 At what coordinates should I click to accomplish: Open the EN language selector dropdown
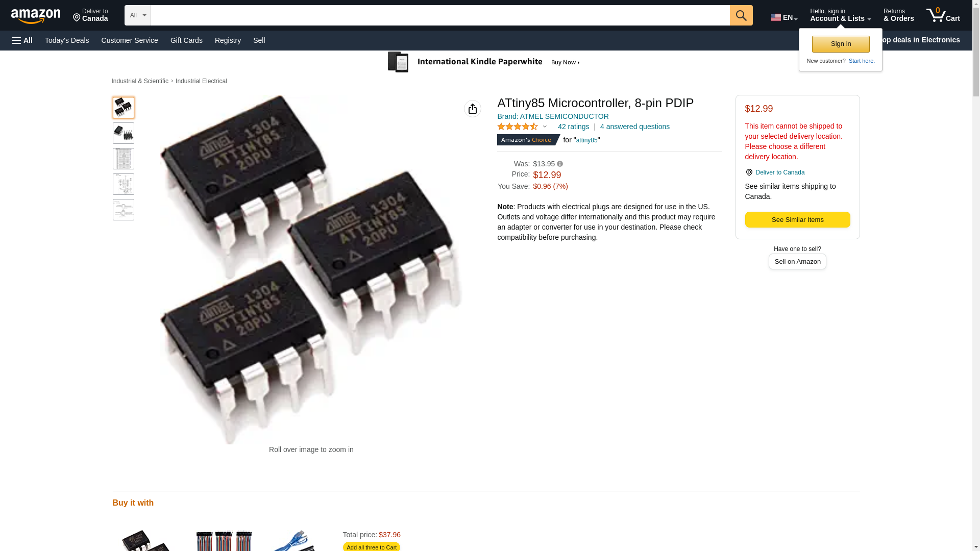pyautogui.click(x=784, y=17)
